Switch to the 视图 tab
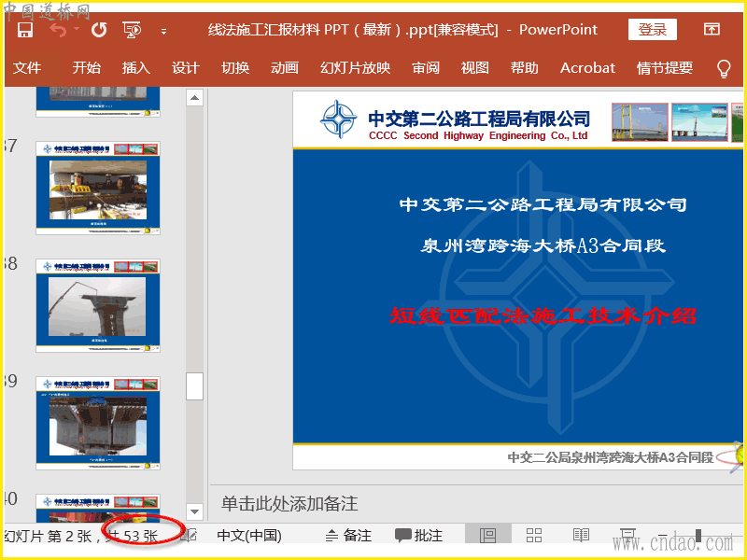Viewport: 747px width, 560px height. (474, 67)
